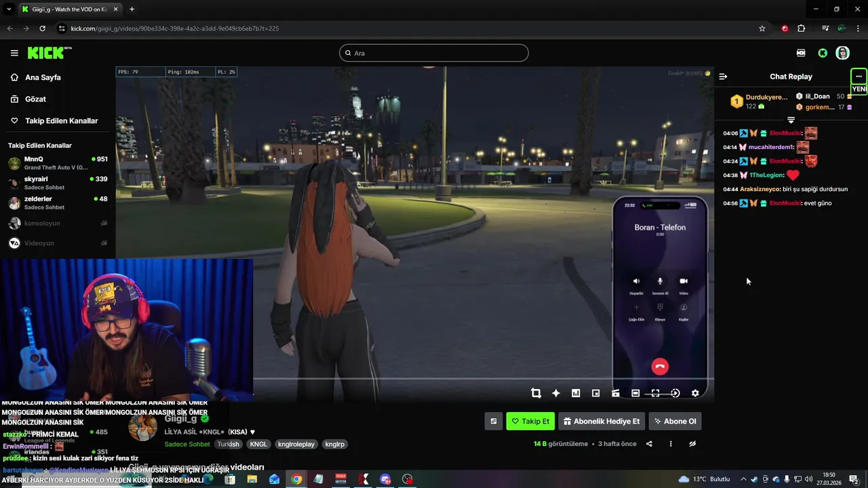Go back in Chrome navigation
Screen dimensions: 868x488
click(9, 28)
